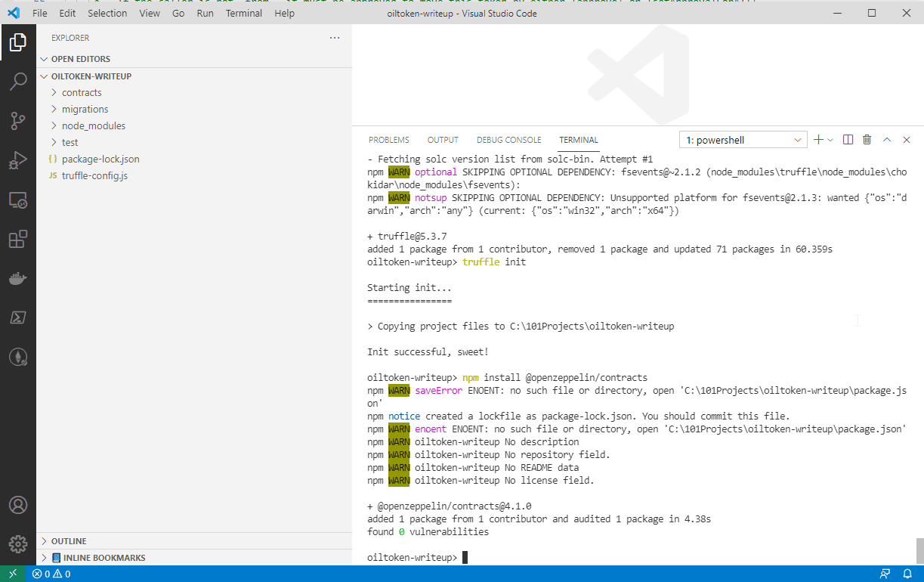The width and height of the screenshot is (924, 582).
Task: Open the PowerShell Command Explorer icon
Action: pyautogui.click(x=18, y=317)
